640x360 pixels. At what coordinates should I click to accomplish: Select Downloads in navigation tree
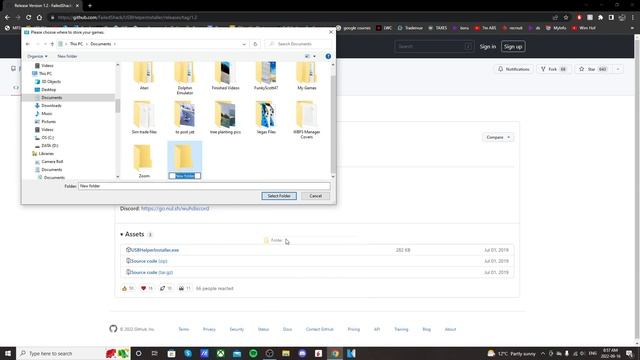click(51, 106)
